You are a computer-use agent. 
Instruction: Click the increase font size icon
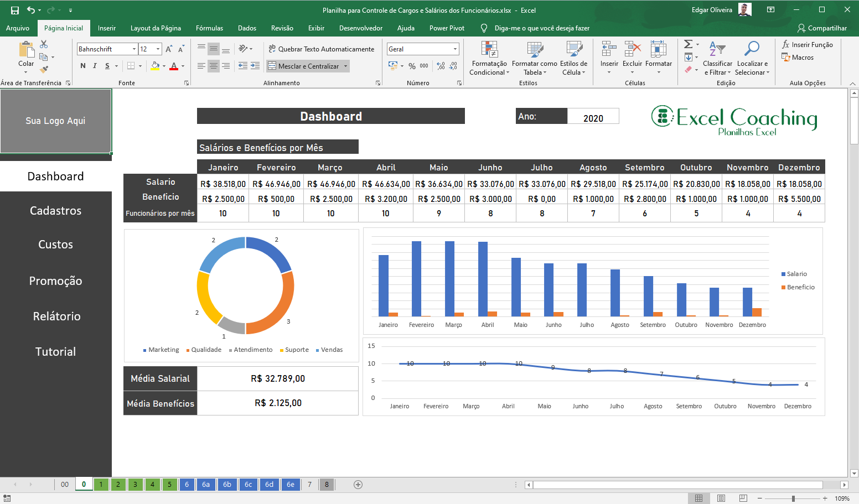coord(169,49)
